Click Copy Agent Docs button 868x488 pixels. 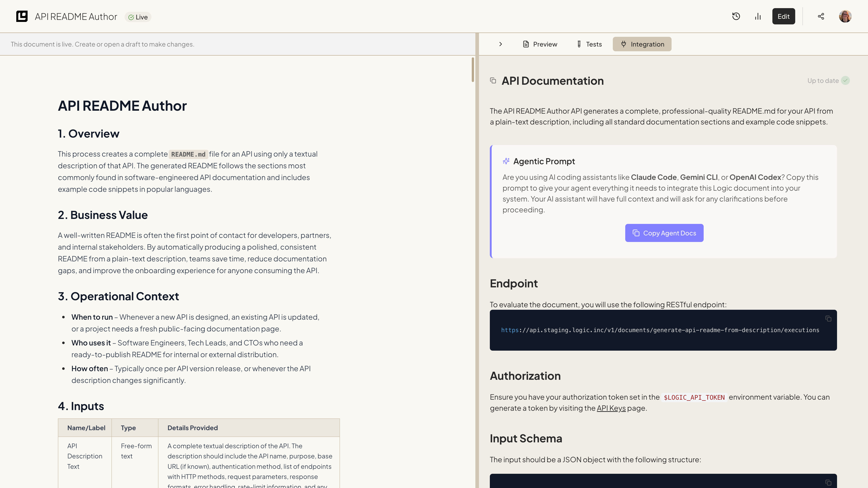664,233
